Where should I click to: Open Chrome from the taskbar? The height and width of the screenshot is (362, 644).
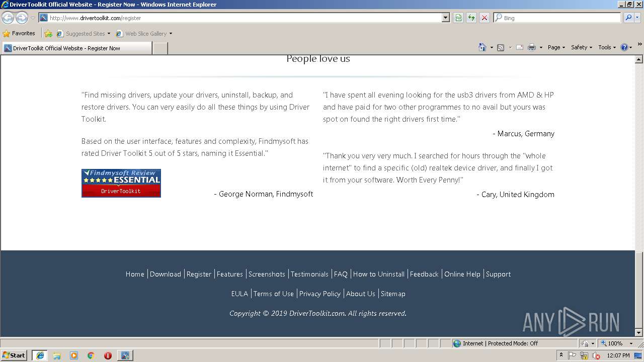91,355
